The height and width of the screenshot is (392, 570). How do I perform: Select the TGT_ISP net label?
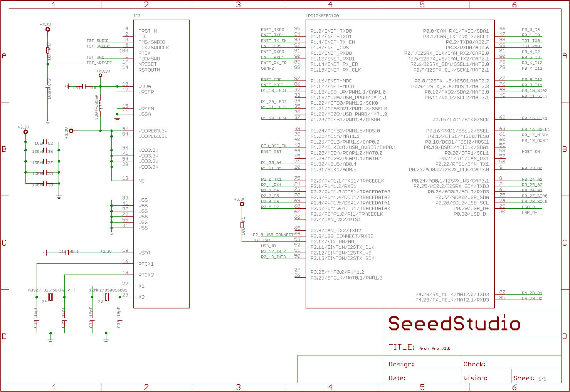point(262,240)
